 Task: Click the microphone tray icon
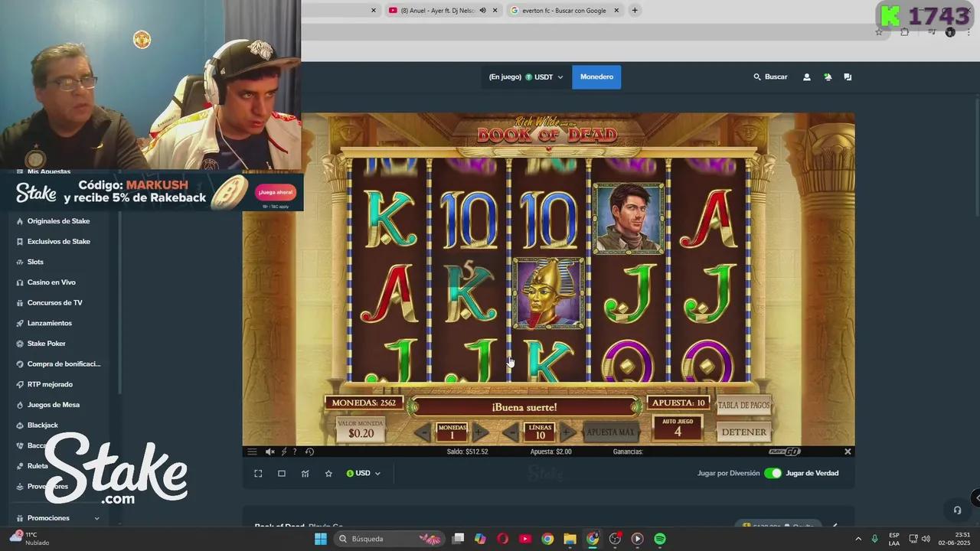point(874,539)
